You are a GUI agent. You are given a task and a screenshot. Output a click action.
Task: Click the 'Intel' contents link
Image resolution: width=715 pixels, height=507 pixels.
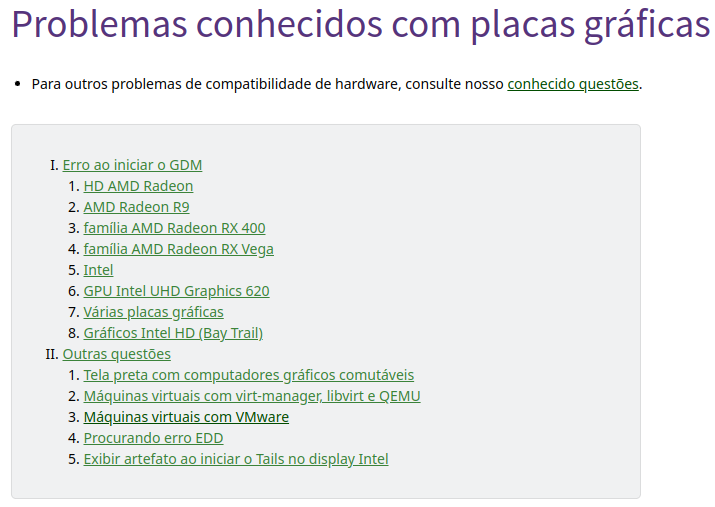(x=98, y=270)
